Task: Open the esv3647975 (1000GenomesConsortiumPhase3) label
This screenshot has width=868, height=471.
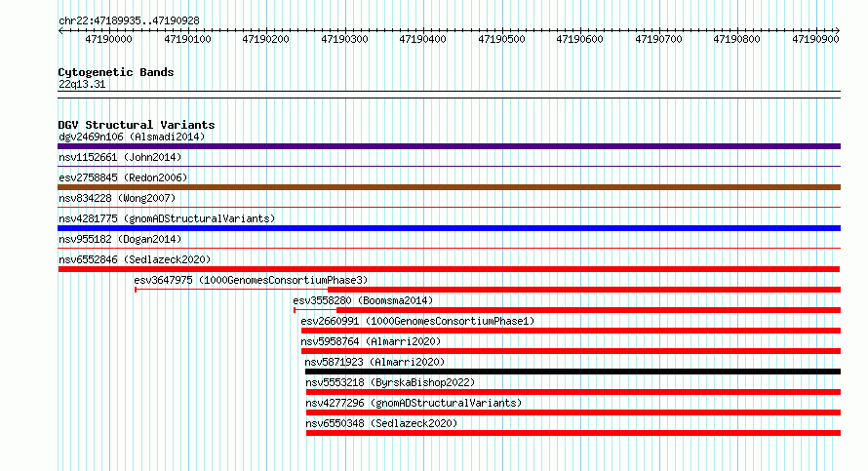Action: tap(251, 280)
